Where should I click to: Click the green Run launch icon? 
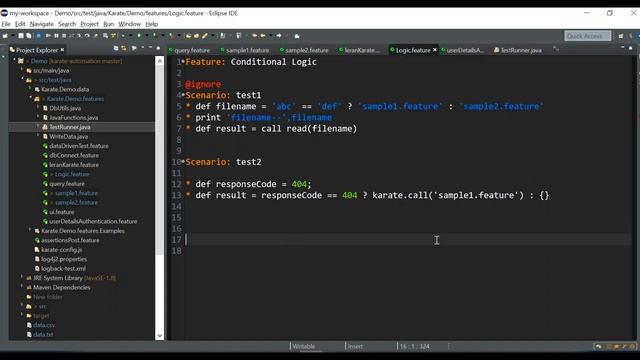tap(139, 36)
